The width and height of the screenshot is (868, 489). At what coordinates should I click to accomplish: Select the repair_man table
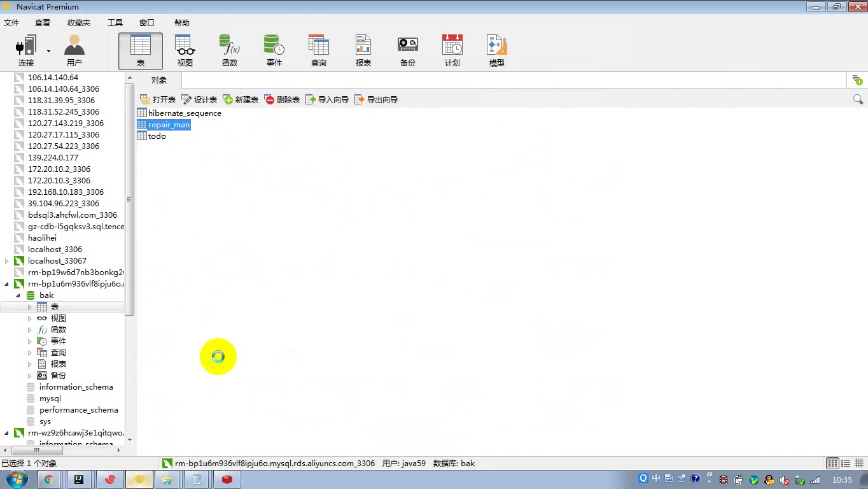point(164,125)
